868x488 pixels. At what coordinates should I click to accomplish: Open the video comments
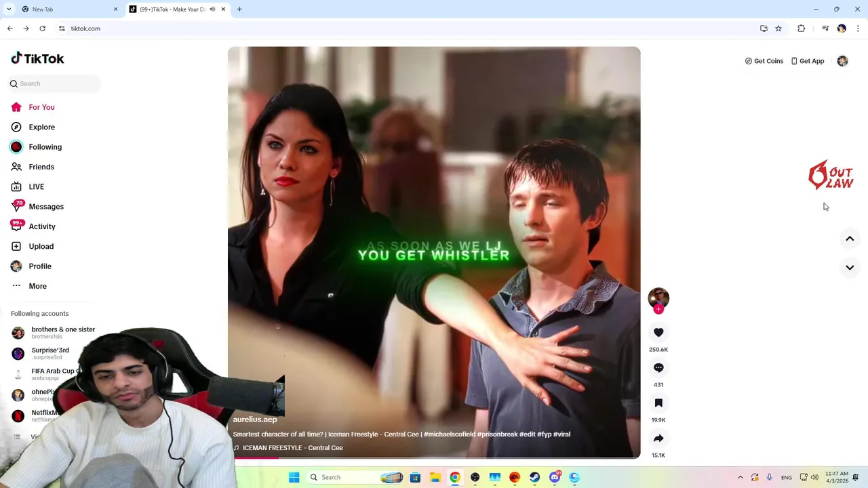click(658, 367)
